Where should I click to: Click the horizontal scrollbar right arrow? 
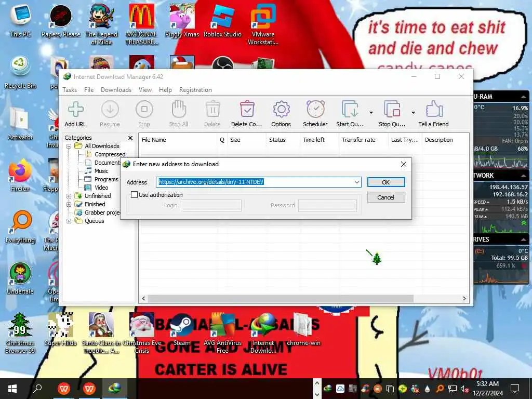464,299
